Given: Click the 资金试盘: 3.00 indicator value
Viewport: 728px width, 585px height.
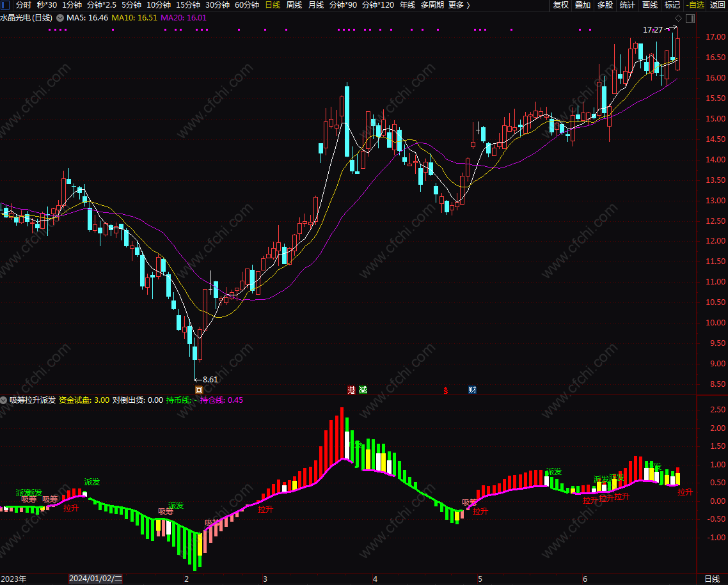Looking at the screenshot, I should 84,400.
